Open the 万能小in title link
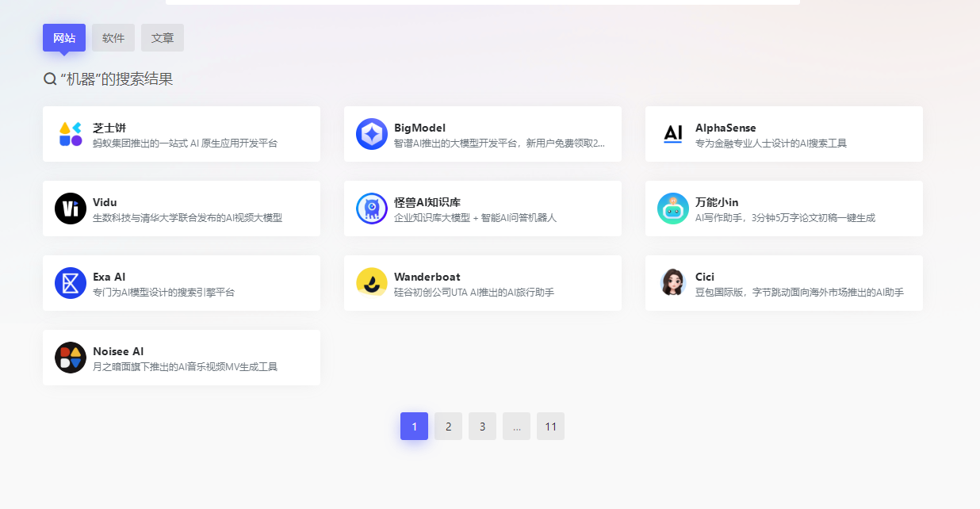 point(717,202)
